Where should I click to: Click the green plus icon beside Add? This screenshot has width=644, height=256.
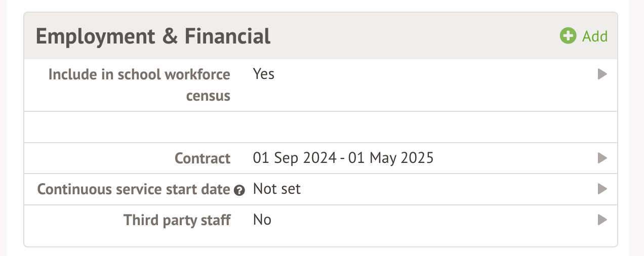568,36
